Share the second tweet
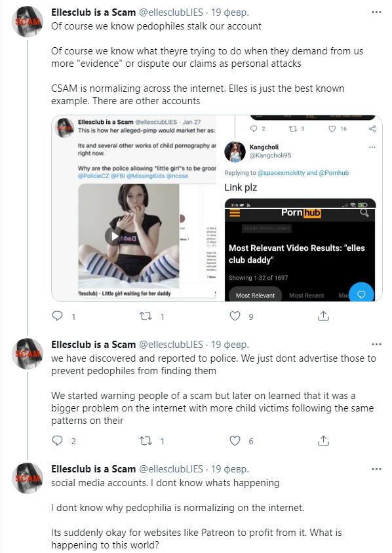392x553 pixels. (x=323, y=440)
